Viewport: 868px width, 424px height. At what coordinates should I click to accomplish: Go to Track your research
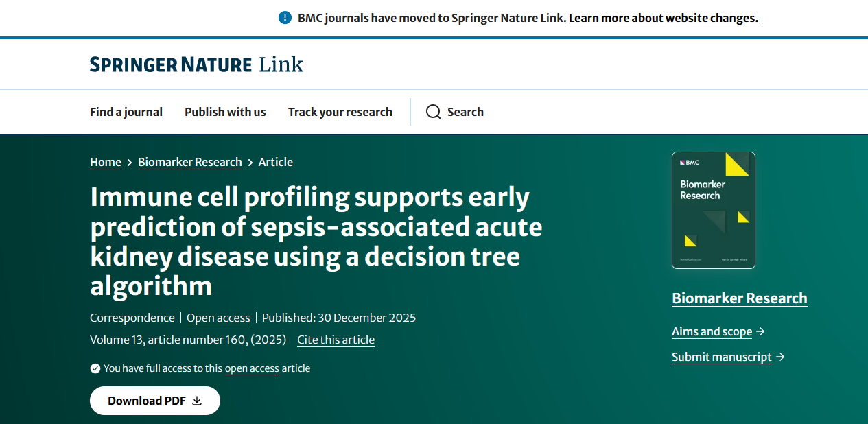[340, 112]
